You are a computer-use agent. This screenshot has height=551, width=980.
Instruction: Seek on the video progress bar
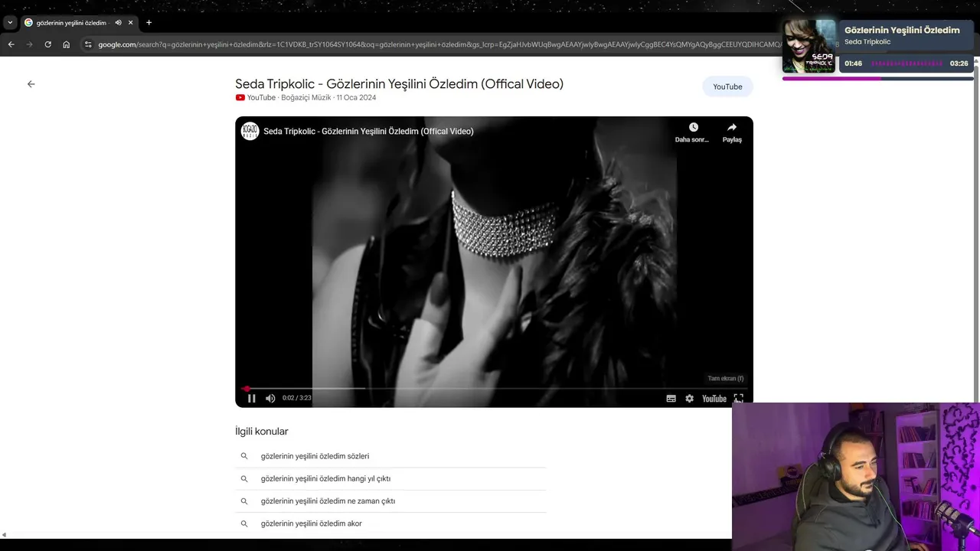coord(494,389)
